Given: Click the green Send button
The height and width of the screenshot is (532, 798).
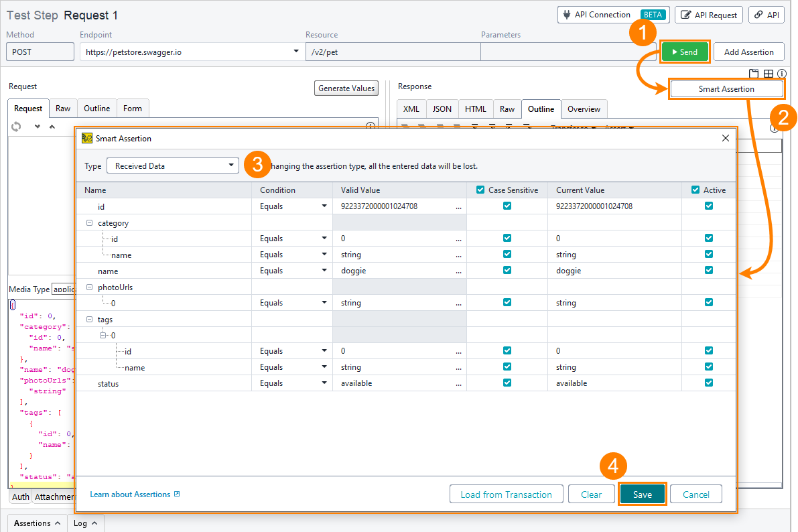Looking at the screenshot, I should point(685,52).
